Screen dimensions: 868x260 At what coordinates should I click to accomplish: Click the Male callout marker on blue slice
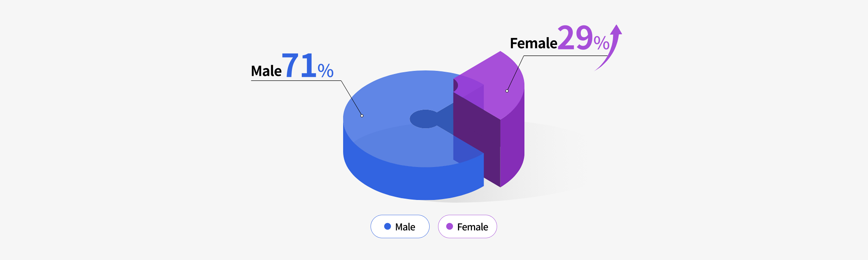(x=362, y=116)
